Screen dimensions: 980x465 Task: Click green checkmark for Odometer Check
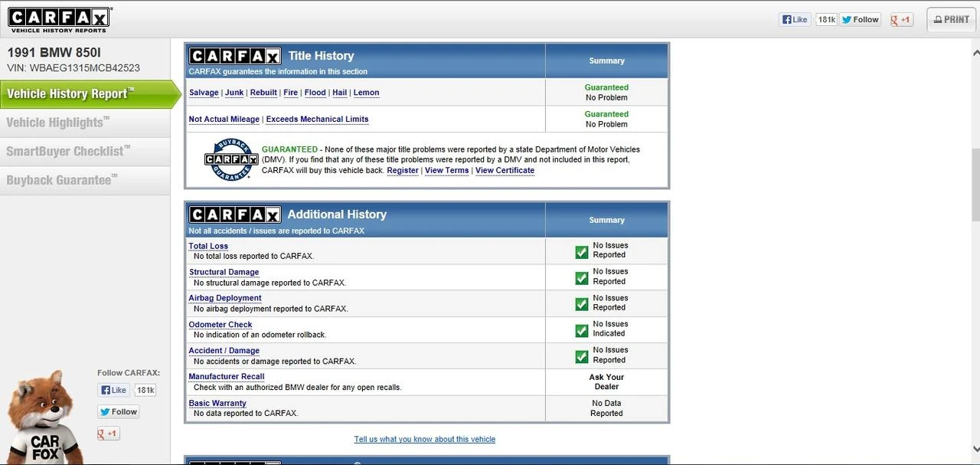(x=582, y=329)
